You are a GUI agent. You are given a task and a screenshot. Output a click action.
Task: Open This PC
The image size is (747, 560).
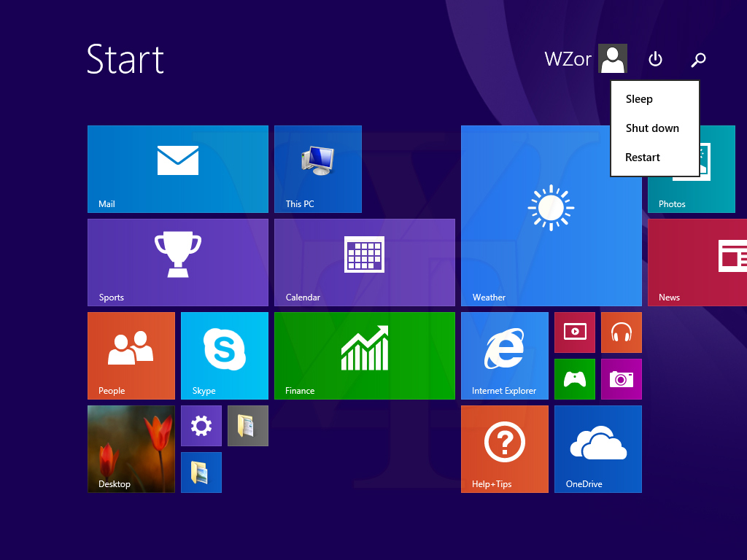(317, 168)
